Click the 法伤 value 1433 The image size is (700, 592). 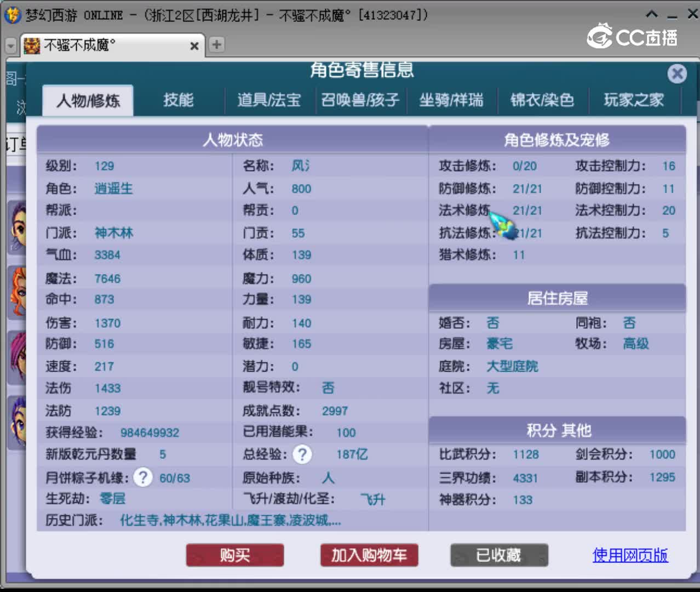(x=107, y=388)
